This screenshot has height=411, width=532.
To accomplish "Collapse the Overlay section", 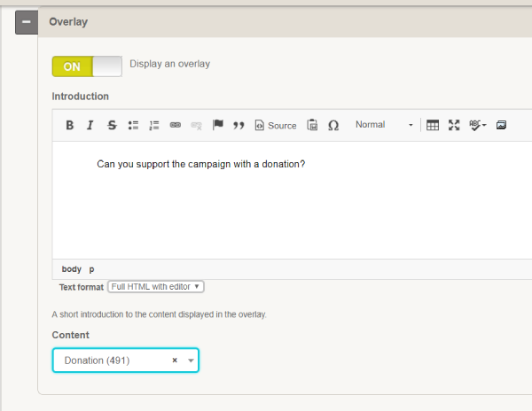I will (x=27, y=22).
